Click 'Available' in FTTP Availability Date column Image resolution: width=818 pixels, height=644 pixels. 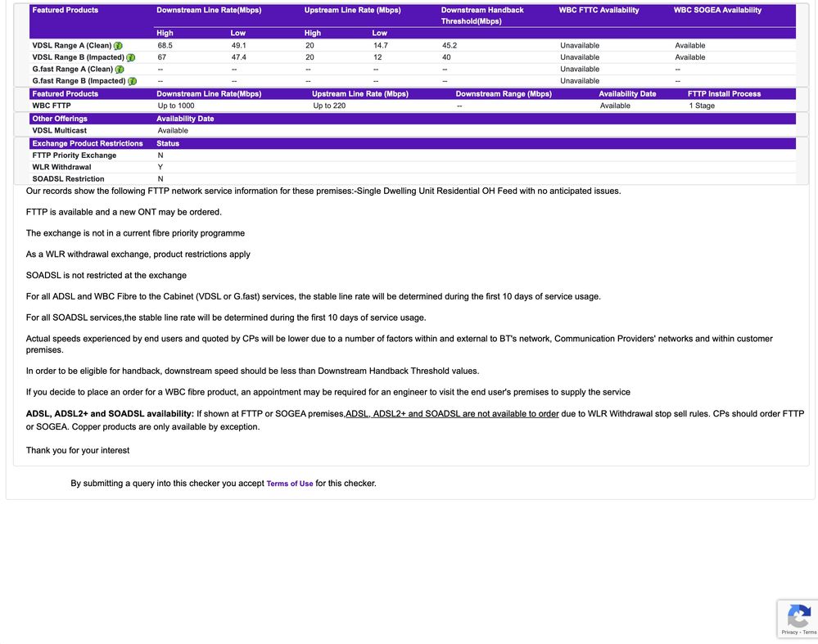pyautogui.click(x=615, y=106)
